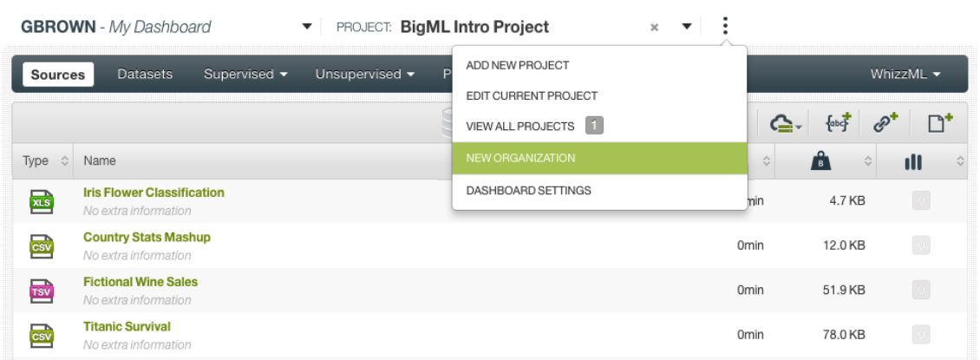Upload a new file with the document-plus icon
The width and height of the screenshot is (980, 360).
(x=940, y=123)
